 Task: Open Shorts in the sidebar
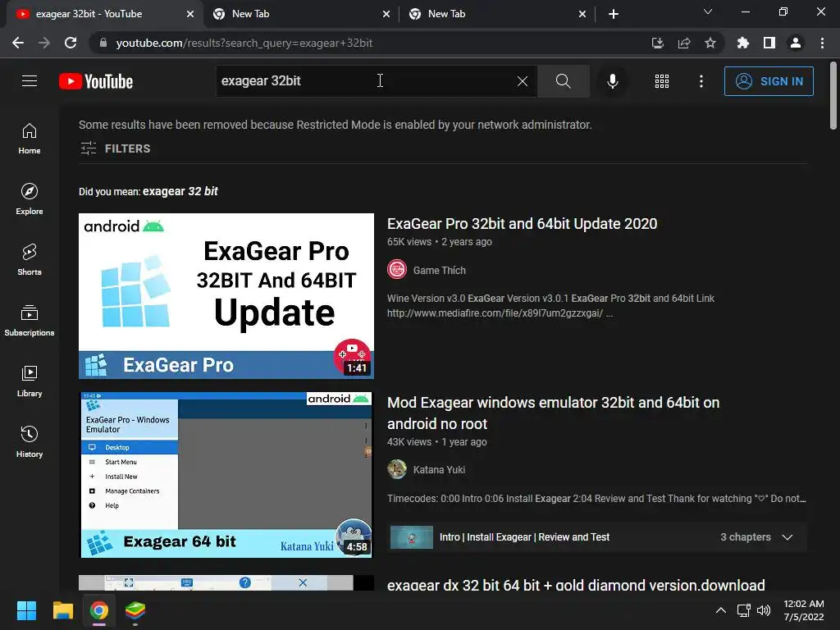(30, 259)
